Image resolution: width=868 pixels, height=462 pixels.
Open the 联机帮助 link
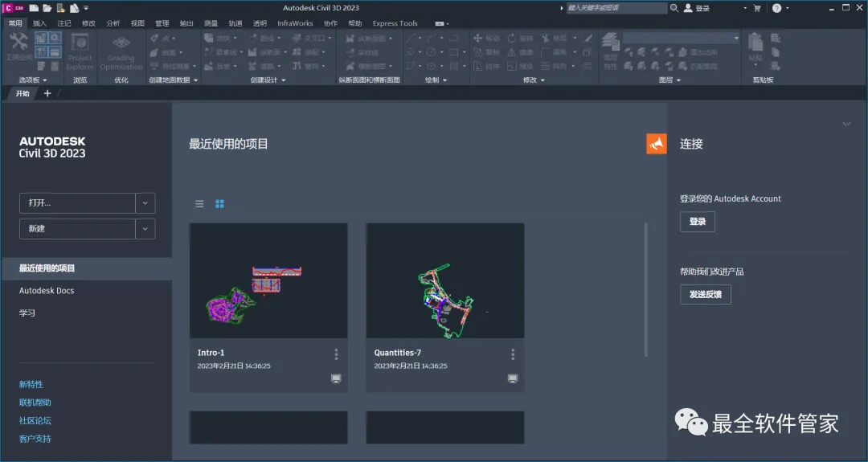click(35, 403)
